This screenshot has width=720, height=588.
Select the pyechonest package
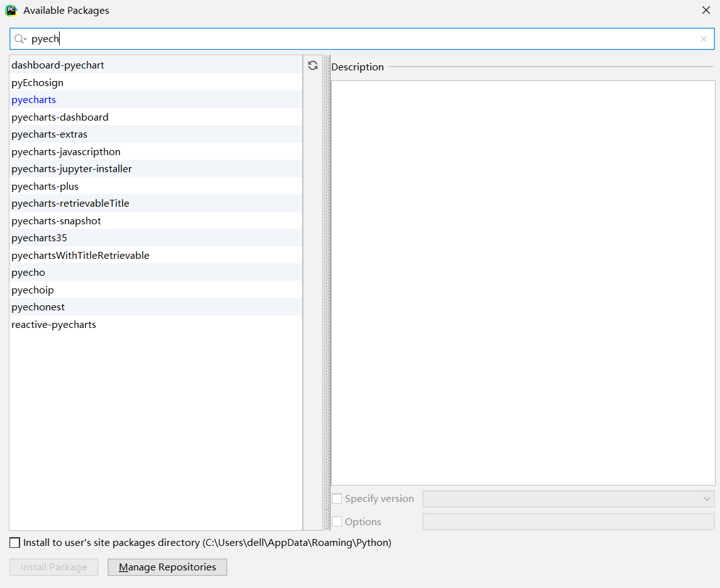[38, 307]
